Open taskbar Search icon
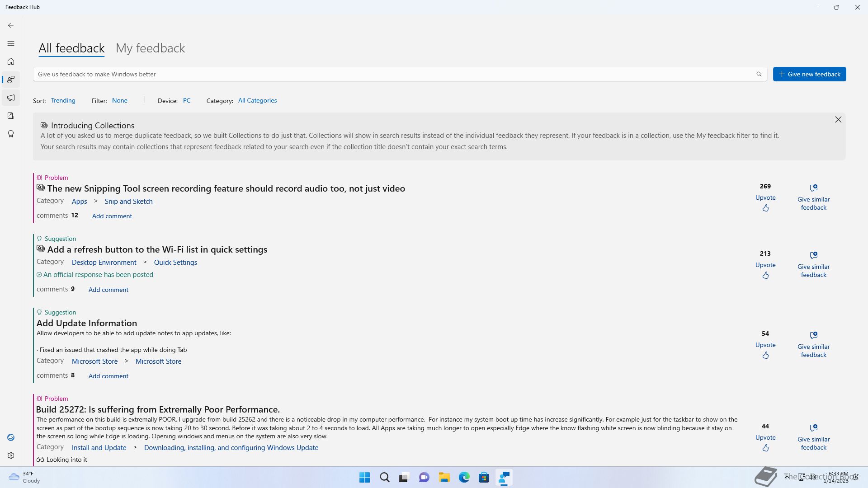 coord(385,478)
